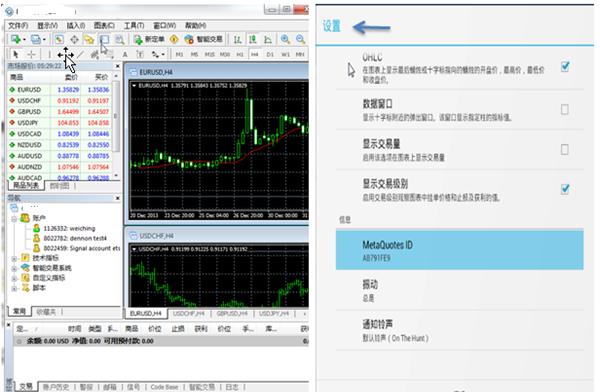
Task: Click the zoom in magnifier icon
Action: click(x=285, y=39)
